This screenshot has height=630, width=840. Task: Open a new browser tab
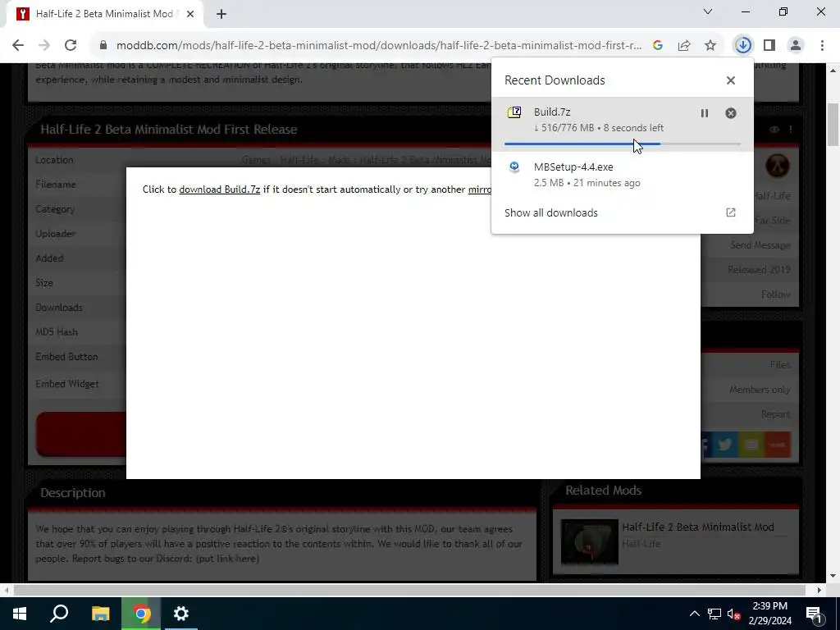(x=221, y=15)
